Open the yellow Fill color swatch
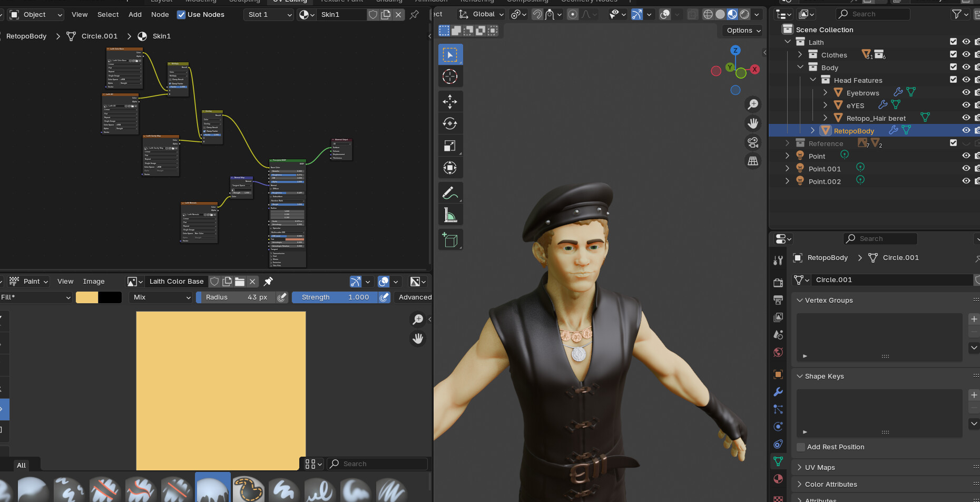 [87, 297]
